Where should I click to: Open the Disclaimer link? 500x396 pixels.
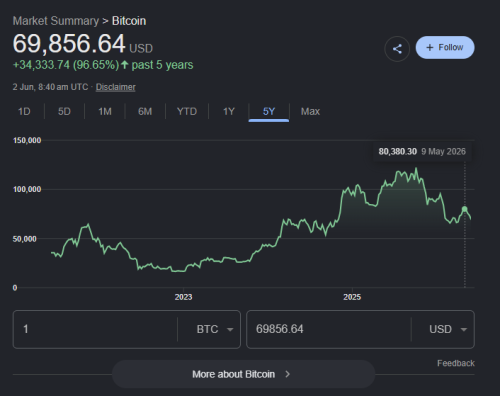pos(116,87)
